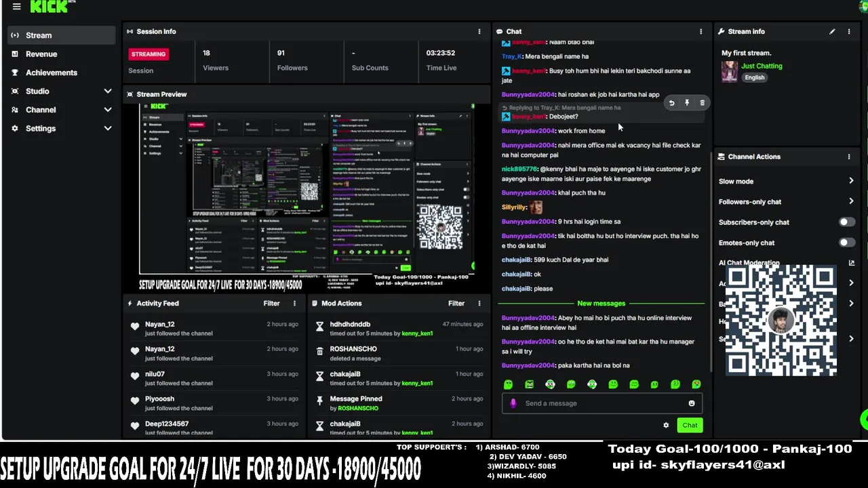Insert the rightmost quick emote in chat
This screenshot has width=868, height=488.
[696, 384]
